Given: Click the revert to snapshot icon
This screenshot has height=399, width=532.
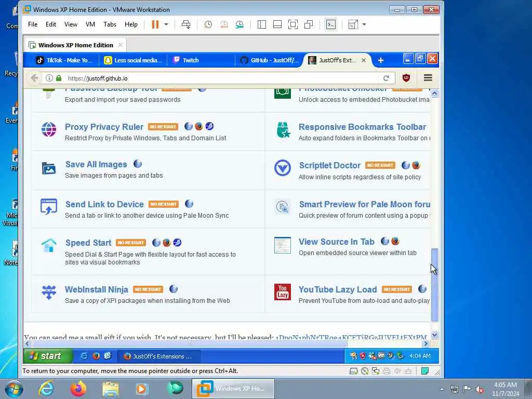Looking at the screenshot, I should point(224,24).
